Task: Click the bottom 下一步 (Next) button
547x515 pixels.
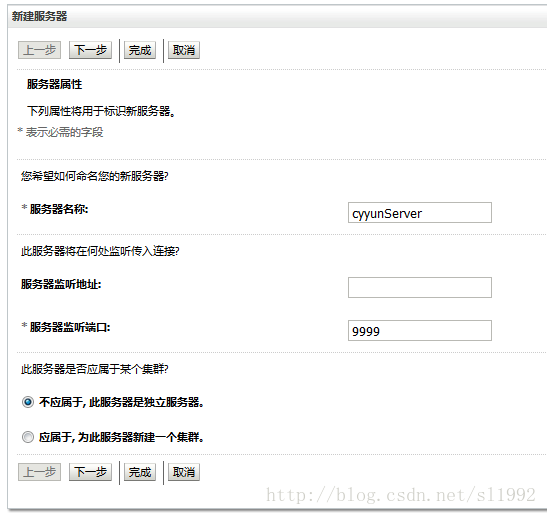Action: click(90, 472)
